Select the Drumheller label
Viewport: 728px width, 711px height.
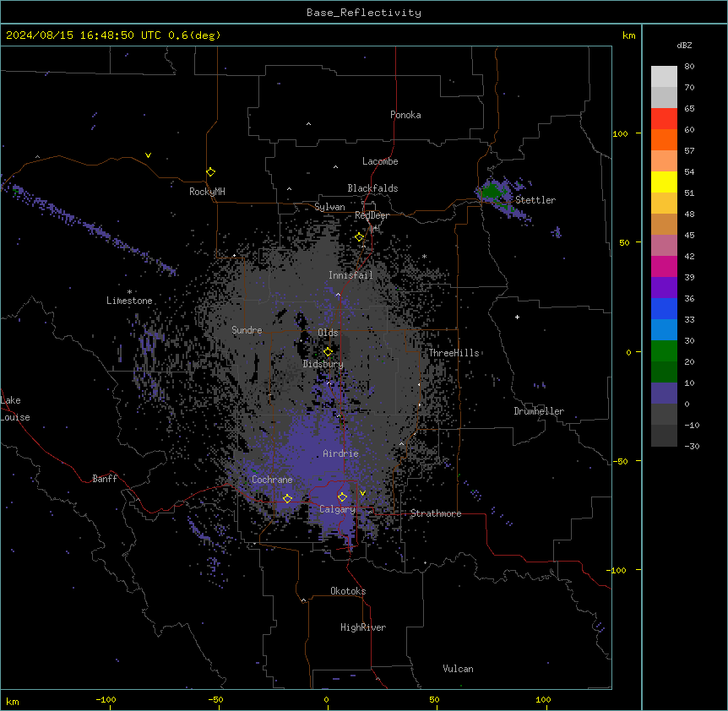pyautogui.click(x=539, y=411)
